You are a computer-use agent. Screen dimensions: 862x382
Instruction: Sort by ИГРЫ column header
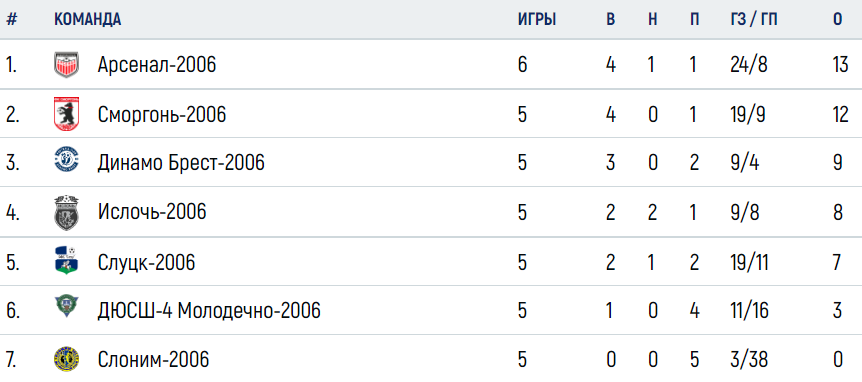tap(537, 20)
